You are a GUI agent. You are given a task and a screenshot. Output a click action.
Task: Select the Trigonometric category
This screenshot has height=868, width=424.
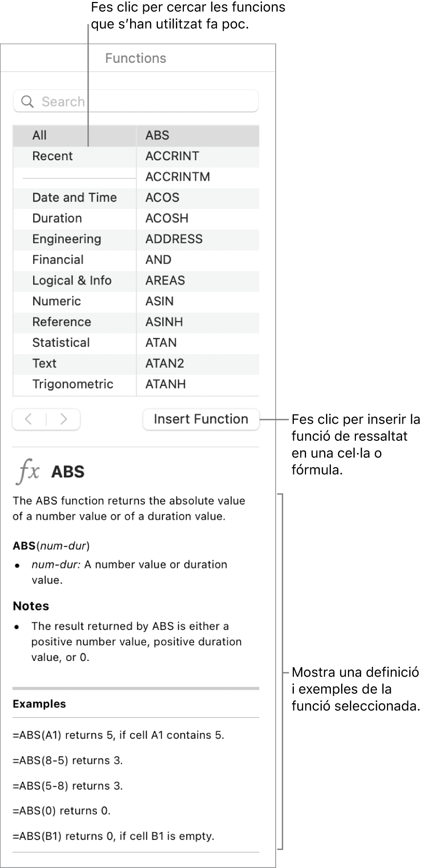coord(73,384)
